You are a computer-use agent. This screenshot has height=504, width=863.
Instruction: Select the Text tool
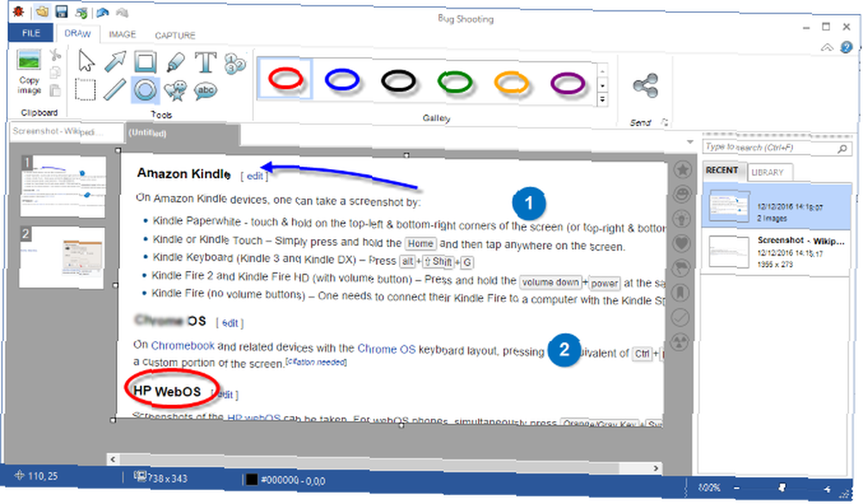click(206, 63)
